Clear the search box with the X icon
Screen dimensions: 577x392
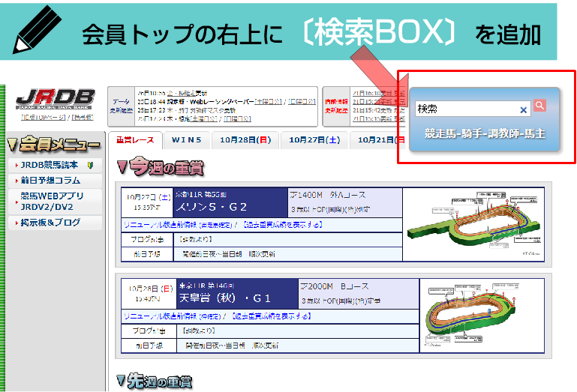[x=523, y=109]
